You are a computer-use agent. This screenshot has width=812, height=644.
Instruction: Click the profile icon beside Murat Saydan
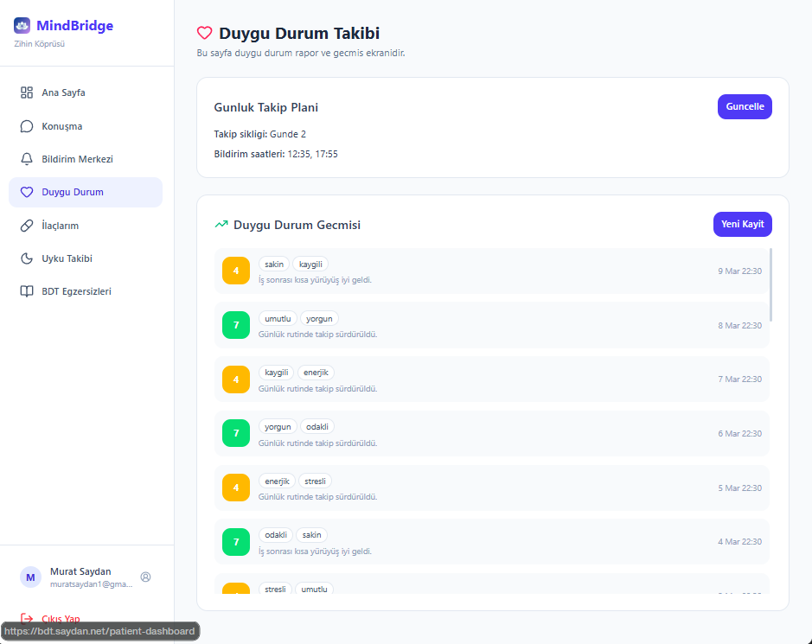point(145,577)
